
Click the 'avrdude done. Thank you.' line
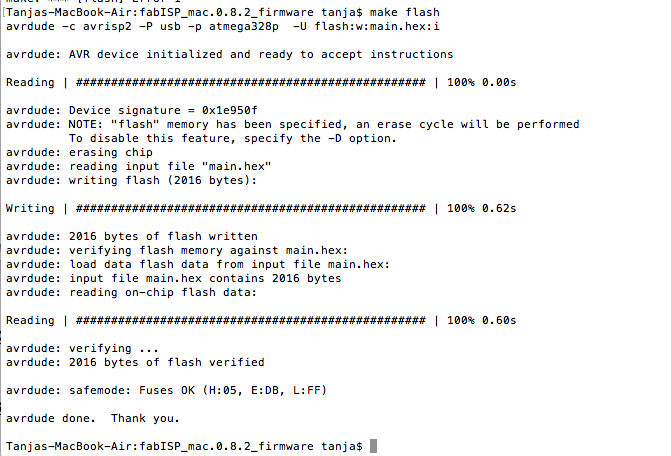click(x=93, y=418)
